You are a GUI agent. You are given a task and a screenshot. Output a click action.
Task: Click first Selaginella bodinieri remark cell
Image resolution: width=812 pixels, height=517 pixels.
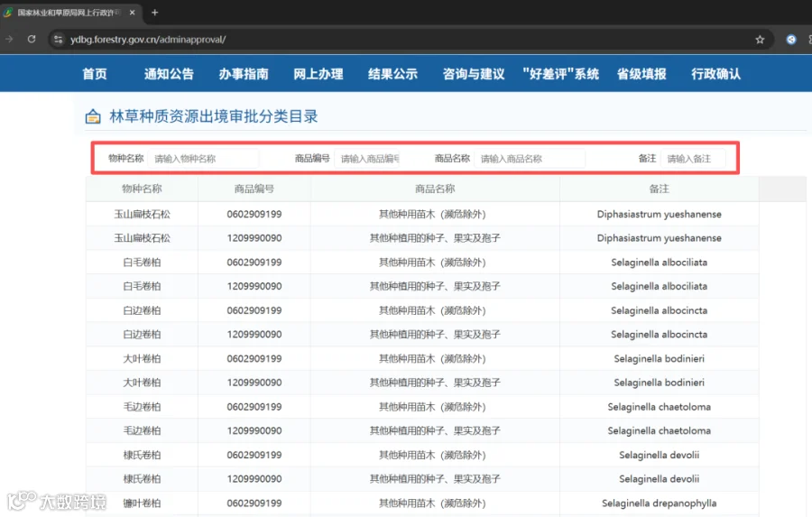click(660, 358)
